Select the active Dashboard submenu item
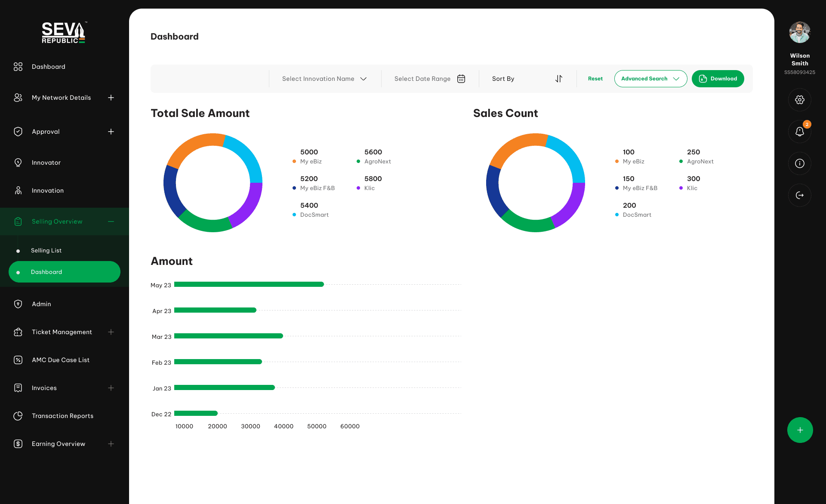This screenshot has width=826, height=504. click(x=65, y=272)
